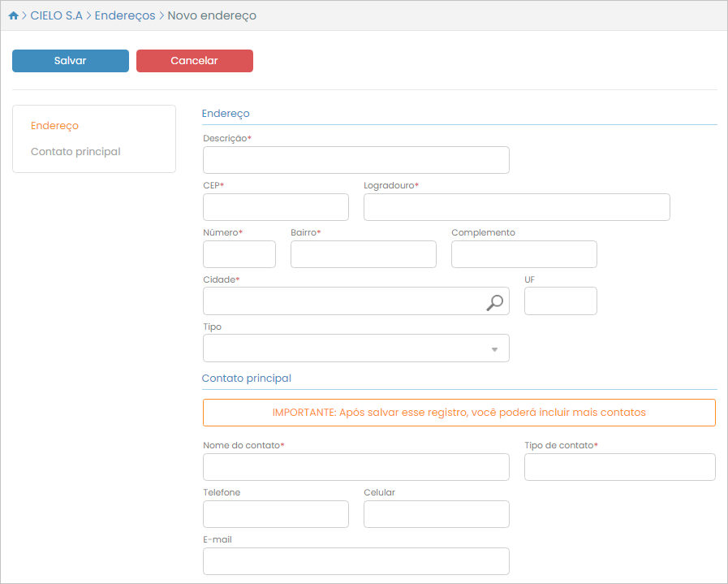
Task: Click inside the UF field
Action: click(560, 301)
